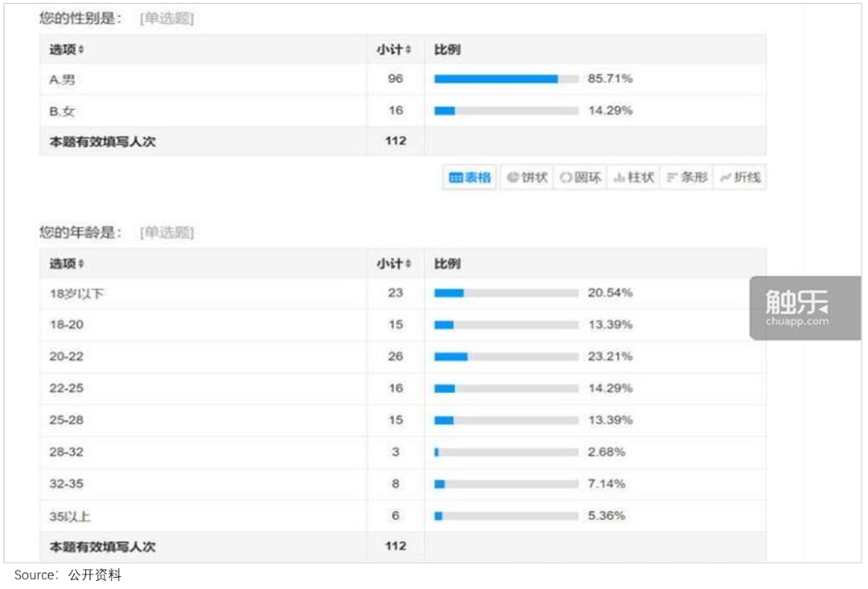Viewport: 868px width, 589px height.
Task: Click the 您的年龄是 question title
Action: pyautogui.click(x=80, y=232)
